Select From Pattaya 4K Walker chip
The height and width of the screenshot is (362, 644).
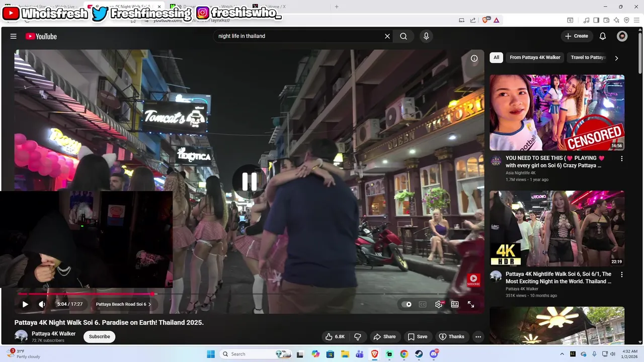click(535, 57)
